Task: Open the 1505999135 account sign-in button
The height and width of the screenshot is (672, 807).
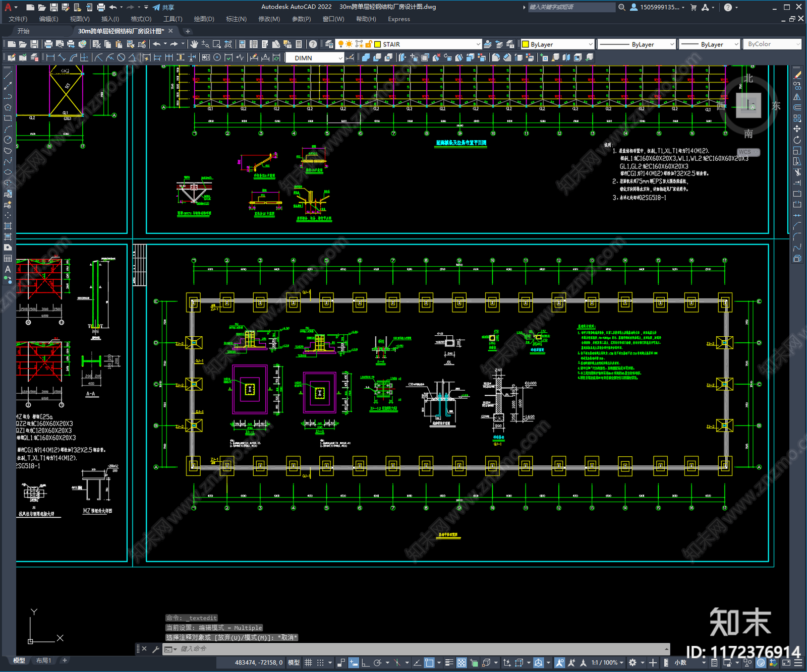Action: coord(657,7)
